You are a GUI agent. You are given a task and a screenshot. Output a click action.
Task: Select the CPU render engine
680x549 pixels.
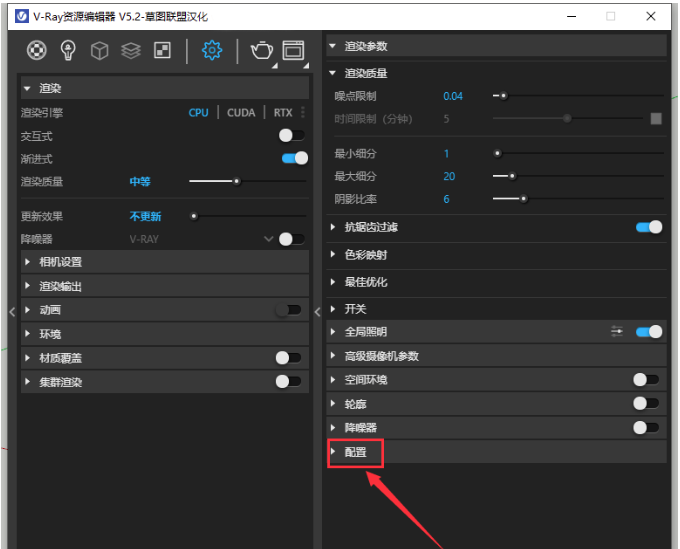(198, 113)
